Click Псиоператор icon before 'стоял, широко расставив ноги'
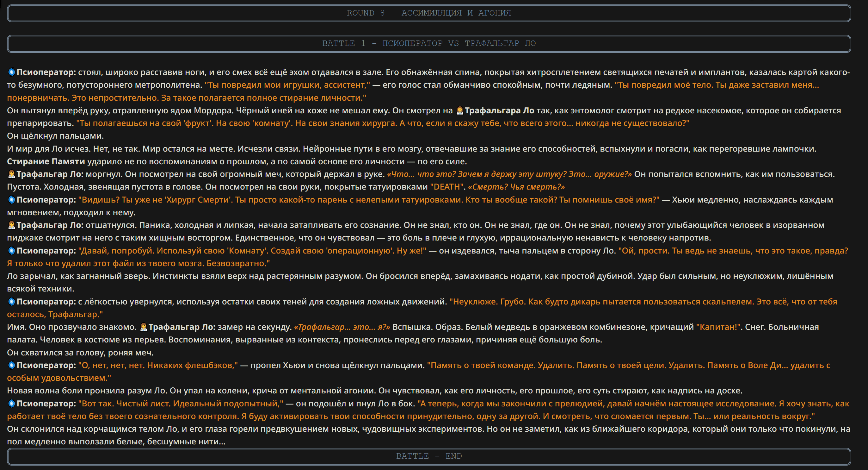 [x=11, y=72]
